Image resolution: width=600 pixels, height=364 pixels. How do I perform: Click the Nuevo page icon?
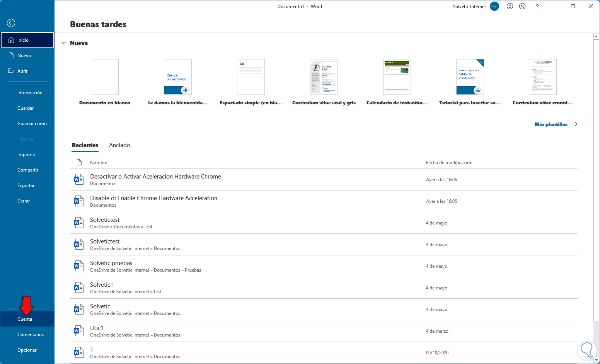coord(11,56)
